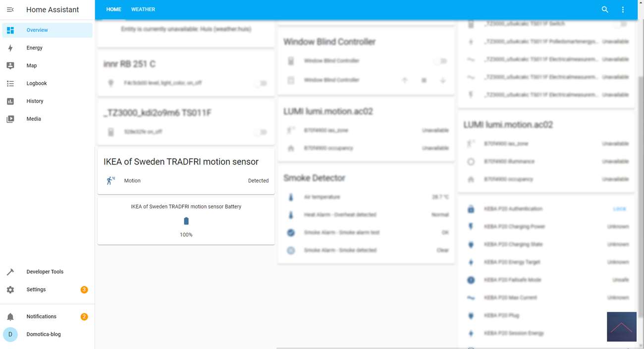Open the three-dot overflow menu
The height and width of the screenshot is (349, 644).
pyautogui.click(x=623, y=9)
